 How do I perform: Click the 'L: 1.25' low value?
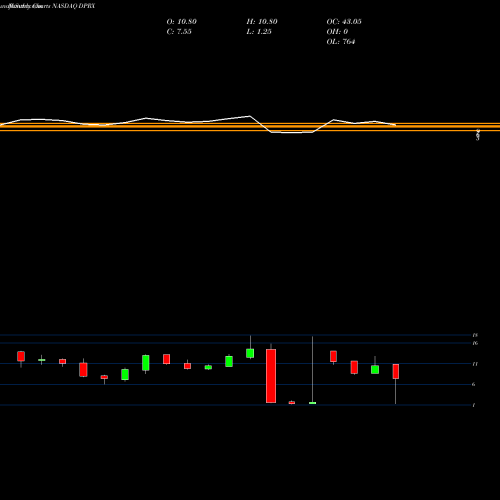click(x=259, y=32)
